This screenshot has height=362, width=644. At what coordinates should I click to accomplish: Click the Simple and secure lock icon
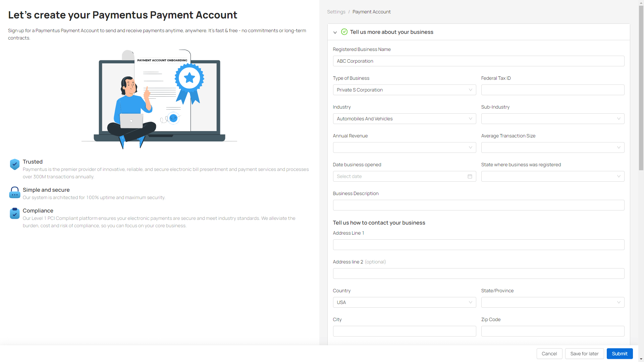click(14, 192)
